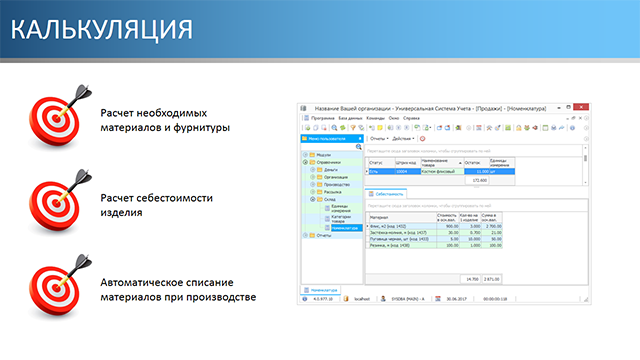Select the material row with quantity 1.000
Screen dimensions: 640x360
click(x=435, y=245)
